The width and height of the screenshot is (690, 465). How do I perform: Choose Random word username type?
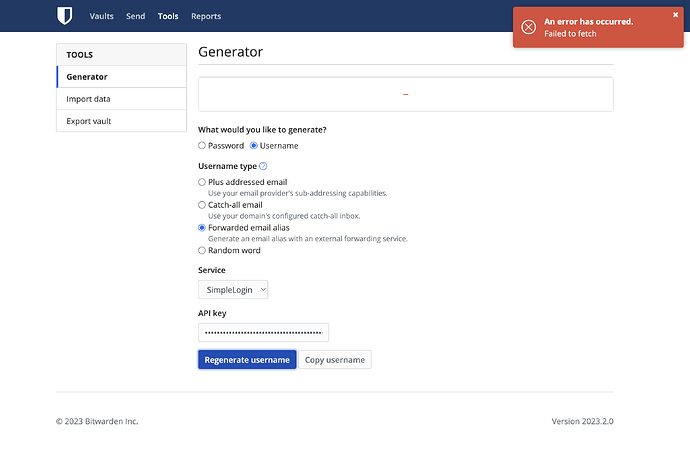pos(202,250)
